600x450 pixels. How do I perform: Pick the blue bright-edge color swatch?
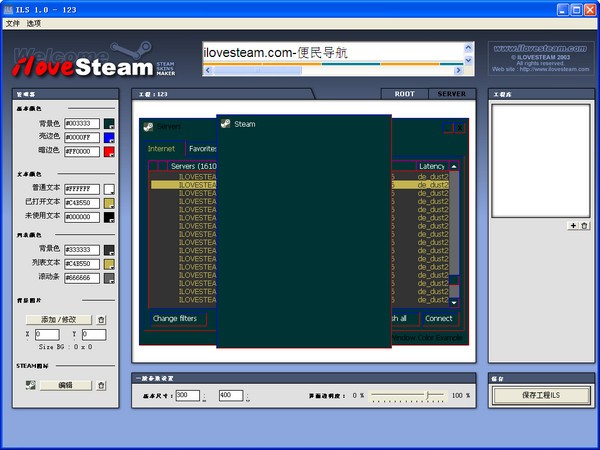(109, 138)
